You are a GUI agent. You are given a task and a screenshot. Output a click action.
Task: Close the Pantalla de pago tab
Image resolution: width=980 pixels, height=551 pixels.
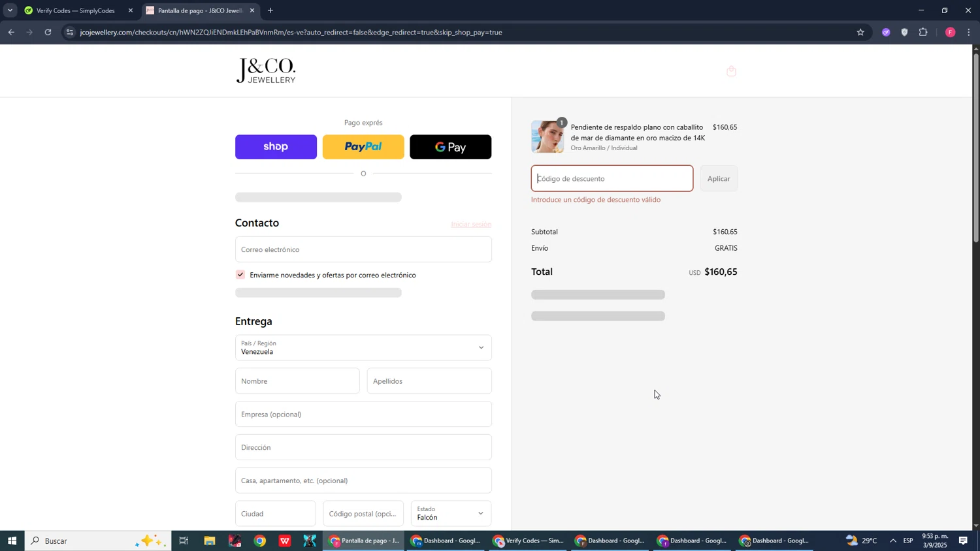[252, 10]
